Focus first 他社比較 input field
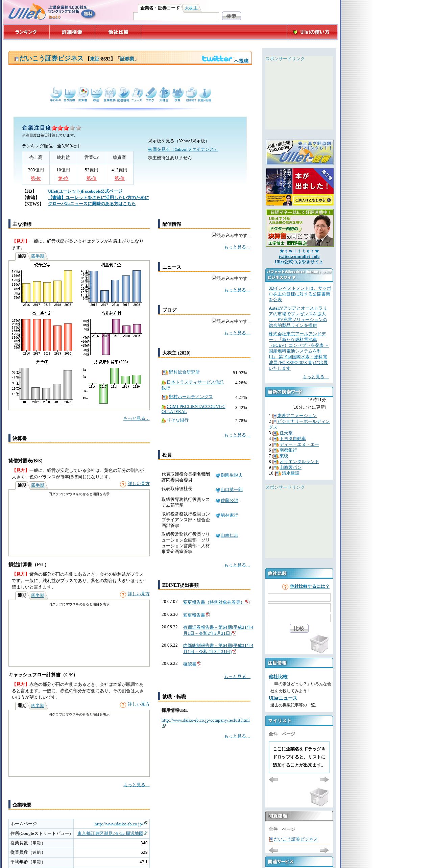 point(299,597)
